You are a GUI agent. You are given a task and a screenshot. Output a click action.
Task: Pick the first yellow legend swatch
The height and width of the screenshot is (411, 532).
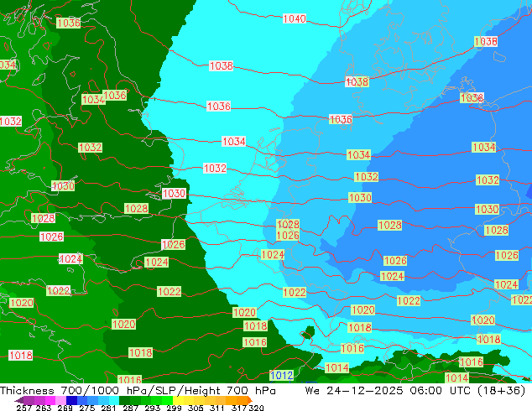pyautogui.click(x=178, y=400)
